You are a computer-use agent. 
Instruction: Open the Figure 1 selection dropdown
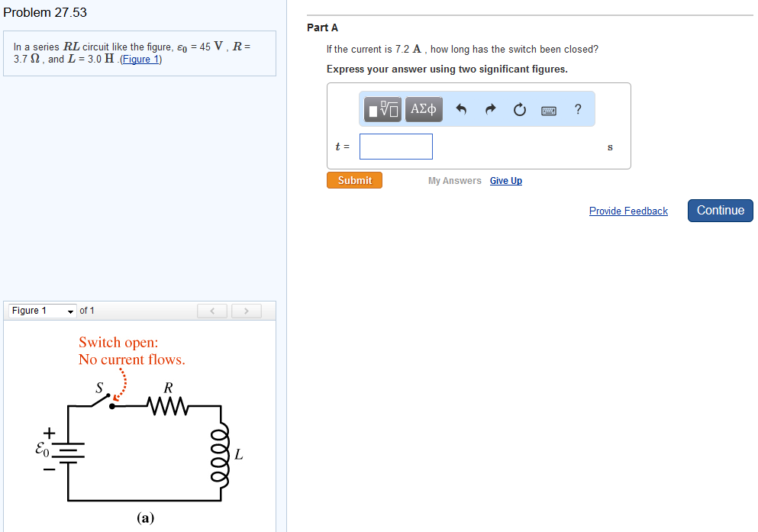(42, 311)
